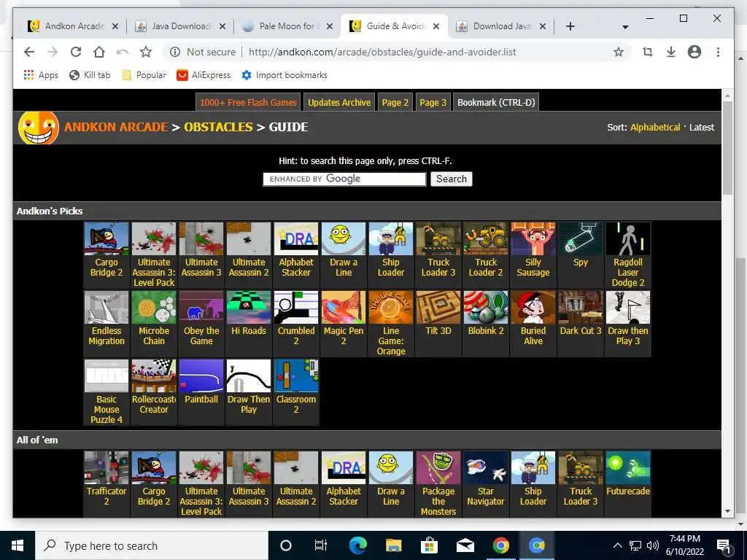Close the Andkon Arcade tab
Image resolution: width=747 pixels, height=560 pixels.
115,27
